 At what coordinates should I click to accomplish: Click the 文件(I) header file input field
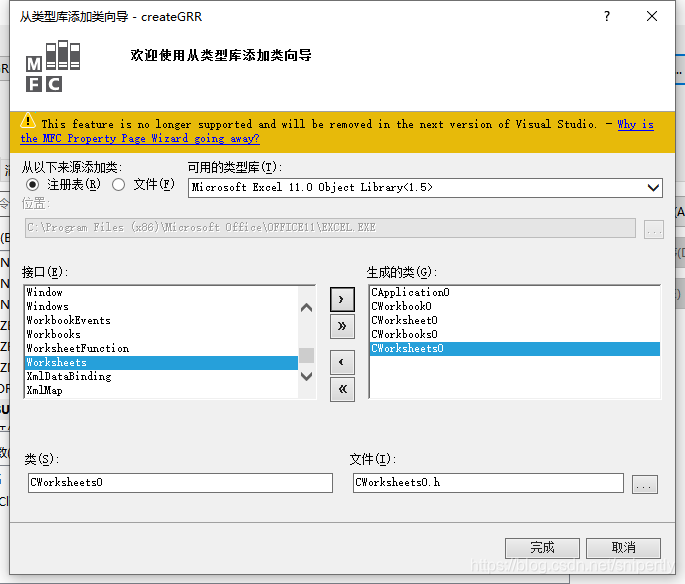coord(488,483)
